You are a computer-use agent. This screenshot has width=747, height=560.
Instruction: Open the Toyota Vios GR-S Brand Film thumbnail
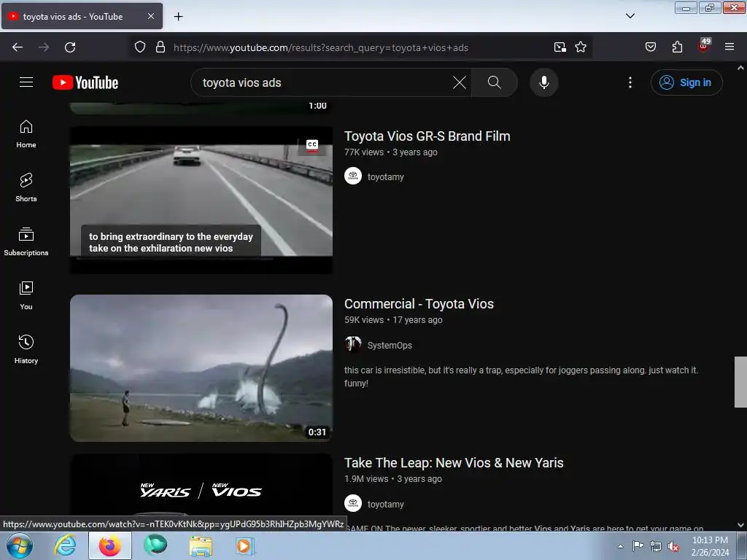(x=201, y=200)
